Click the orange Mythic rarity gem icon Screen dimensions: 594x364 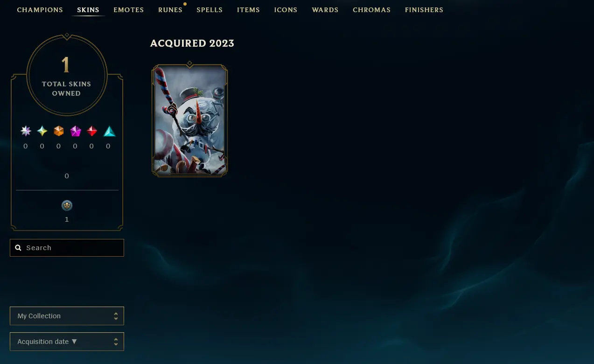pyautogui.click(x=58, y=131)
